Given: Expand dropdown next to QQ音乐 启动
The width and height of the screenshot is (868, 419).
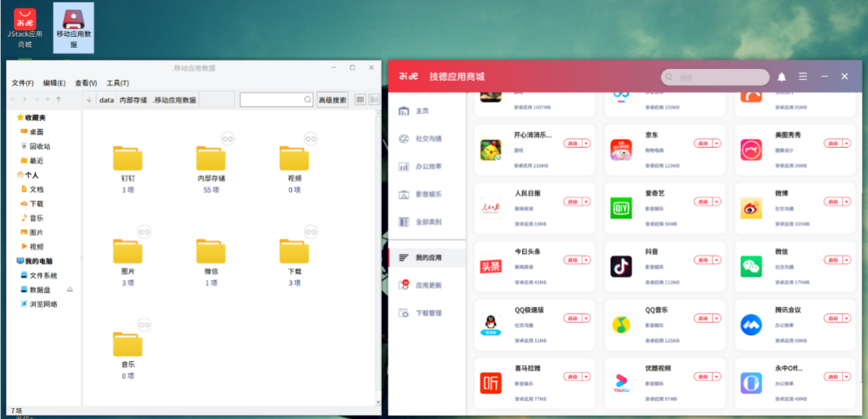Looking at the screenshot, I should pyautogui.click(x=716, y=318).
